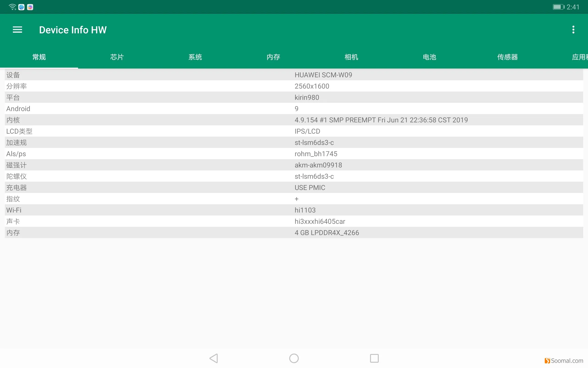Tap the 平台 row label
This screenshot has height=368, width=588.
click(x=13, y=97)
